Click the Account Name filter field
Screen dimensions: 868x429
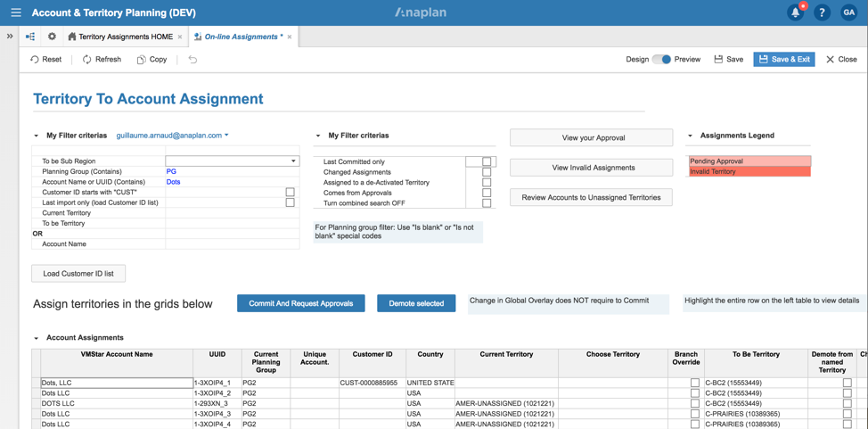click(233, 243)
